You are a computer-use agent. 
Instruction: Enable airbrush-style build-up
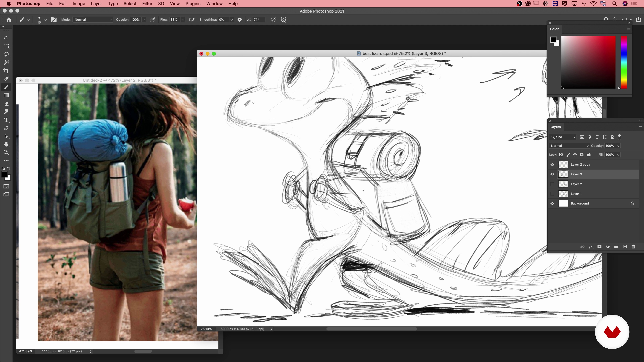192,19
